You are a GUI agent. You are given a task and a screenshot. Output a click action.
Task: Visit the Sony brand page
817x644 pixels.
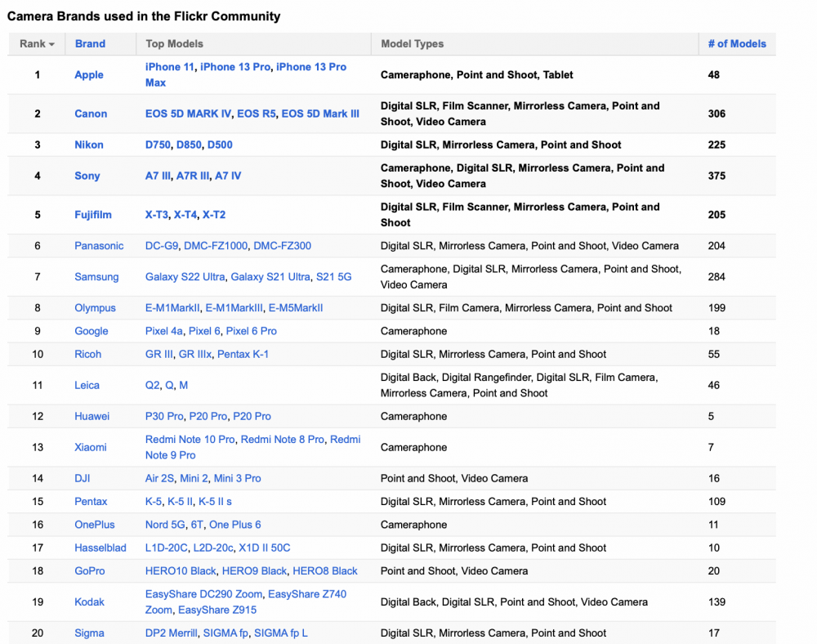click(x=87, y=176)
